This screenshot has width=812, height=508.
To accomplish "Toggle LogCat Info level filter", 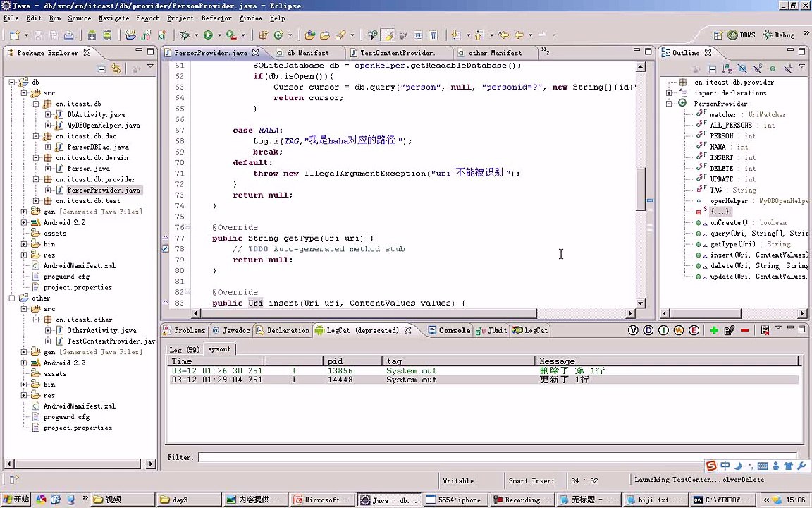I will coord(663,330).
